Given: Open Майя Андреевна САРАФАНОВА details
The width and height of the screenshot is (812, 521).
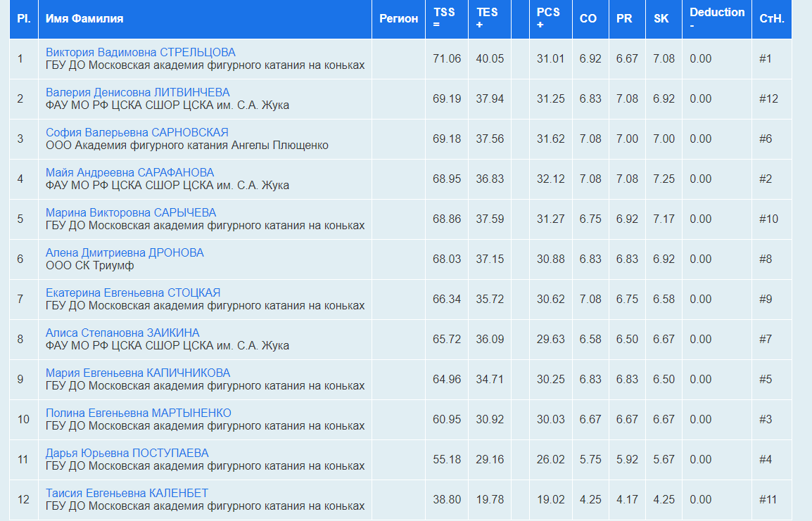Looking at the screenshot, I should click(129, 173).
